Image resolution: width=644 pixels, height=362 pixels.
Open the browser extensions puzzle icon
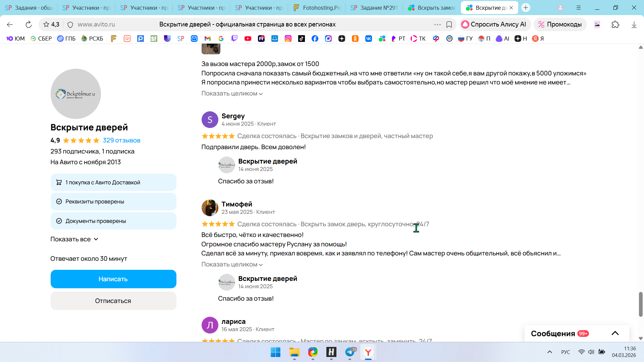click(615, 24)
